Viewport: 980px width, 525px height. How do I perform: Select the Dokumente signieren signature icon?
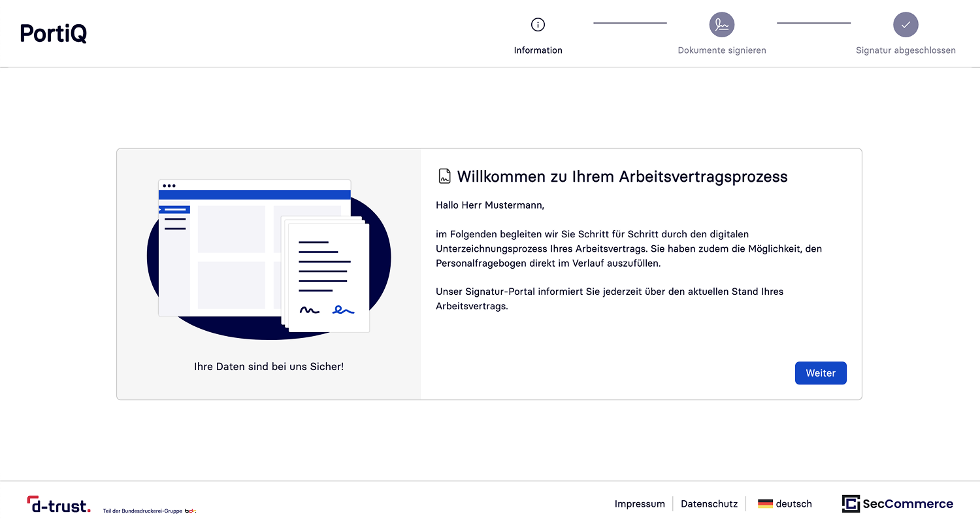[x=721, y=25]
